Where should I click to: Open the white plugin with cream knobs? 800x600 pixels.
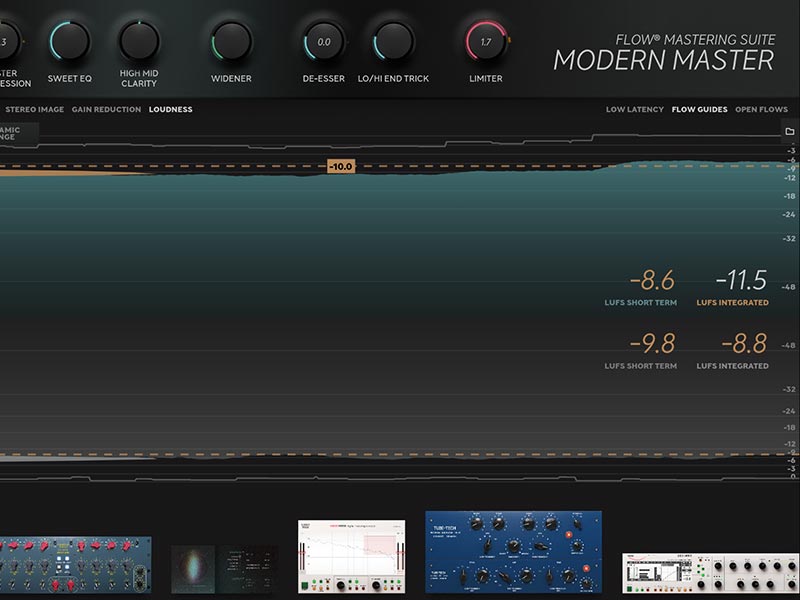click(710, 576)
